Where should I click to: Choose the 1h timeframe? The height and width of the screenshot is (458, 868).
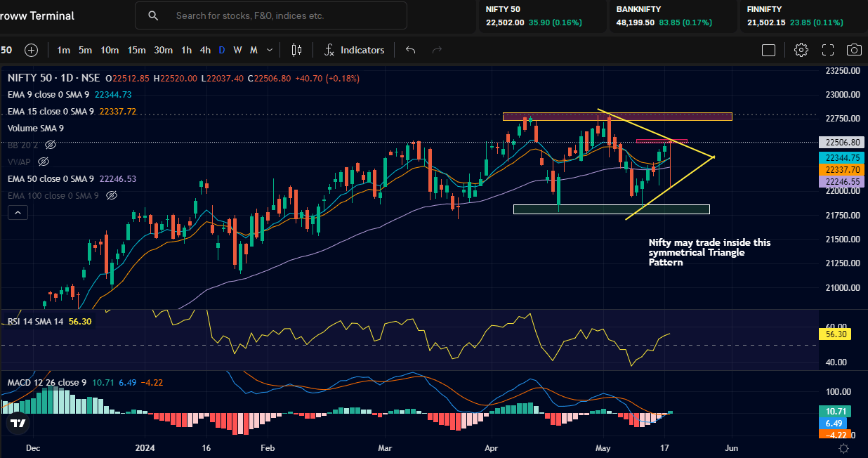[x=186, y=50]
